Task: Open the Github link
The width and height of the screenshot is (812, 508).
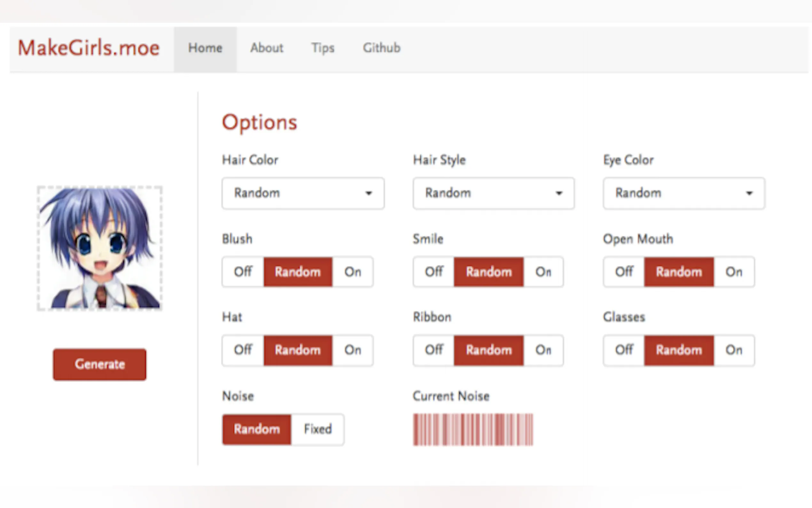Action: tap(381, 48)
